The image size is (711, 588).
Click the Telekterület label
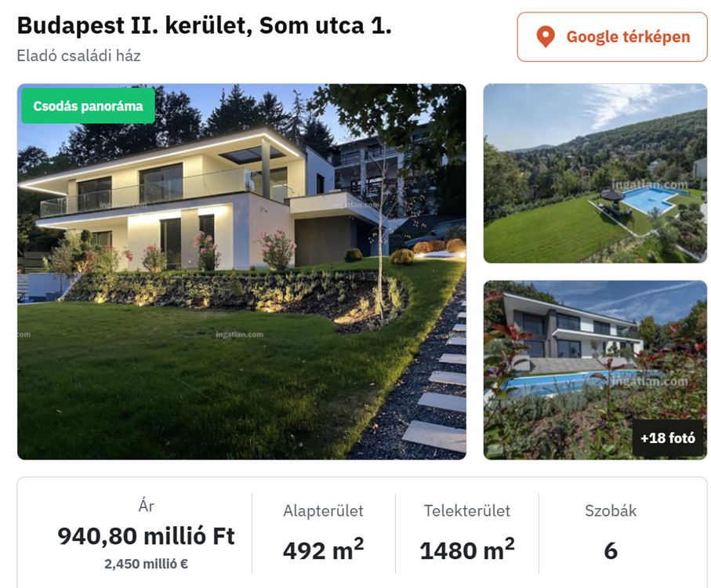466,511
